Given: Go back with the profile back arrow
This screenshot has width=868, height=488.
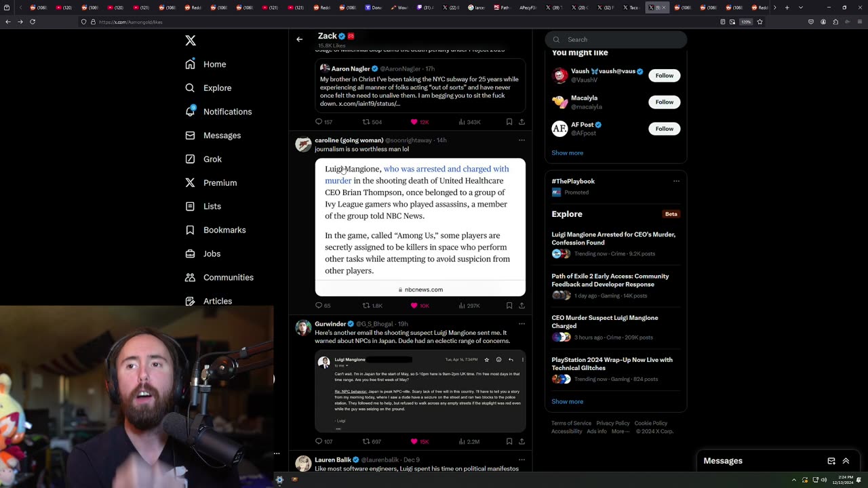Looking at the screenshot, I should [299, 39].
